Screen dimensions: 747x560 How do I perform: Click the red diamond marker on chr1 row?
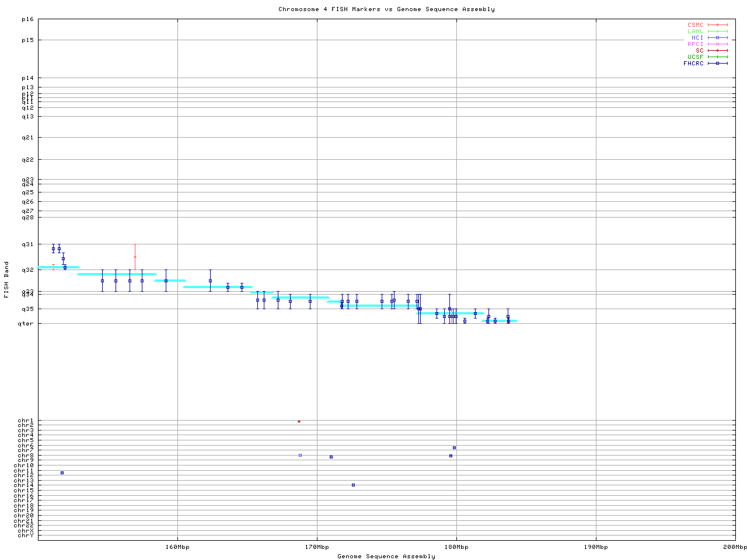tap(299, 421)
